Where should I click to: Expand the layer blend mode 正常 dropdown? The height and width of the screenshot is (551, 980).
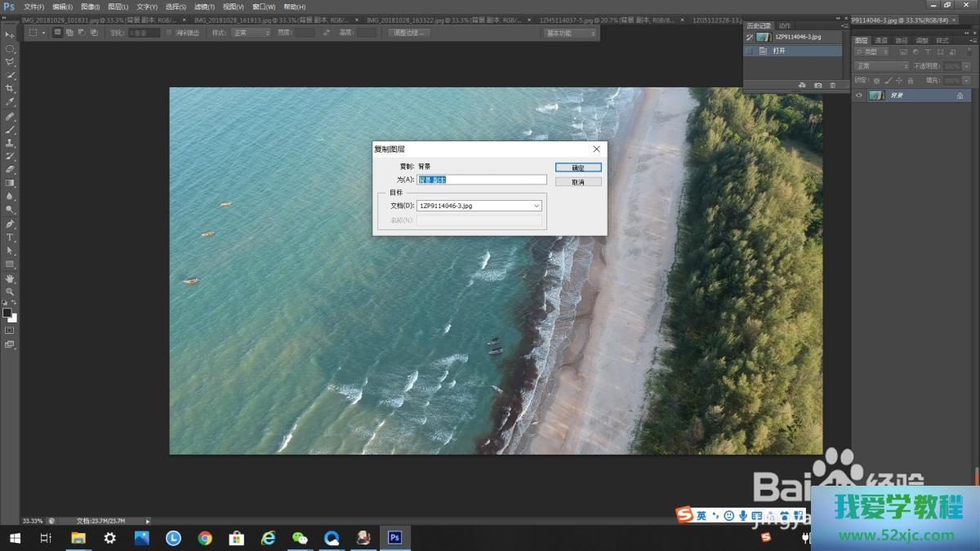(881, 66)
